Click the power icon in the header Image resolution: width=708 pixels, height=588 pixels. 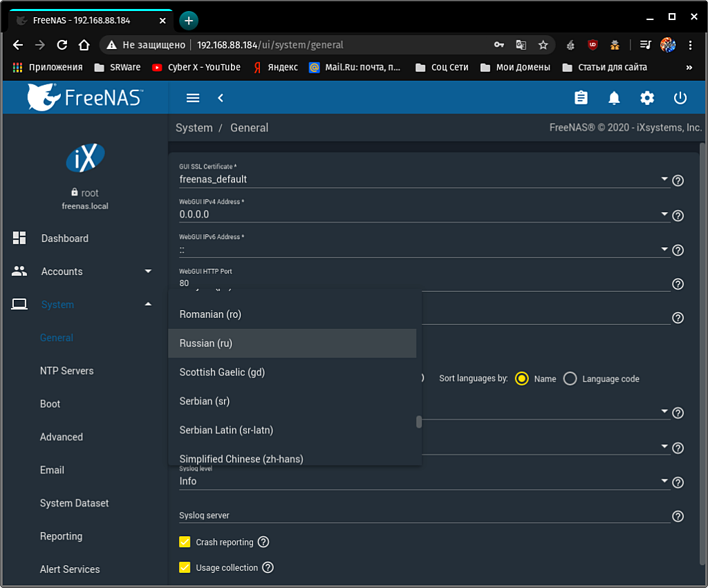point(680,98)
